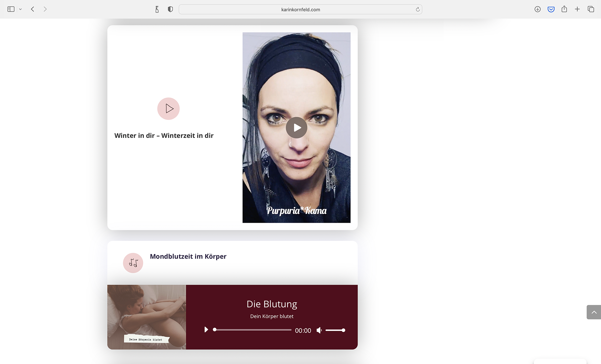This screenshot has height=364, width=601.
Task: Click the pink play icon above Winter title
Action: (168, 109)
